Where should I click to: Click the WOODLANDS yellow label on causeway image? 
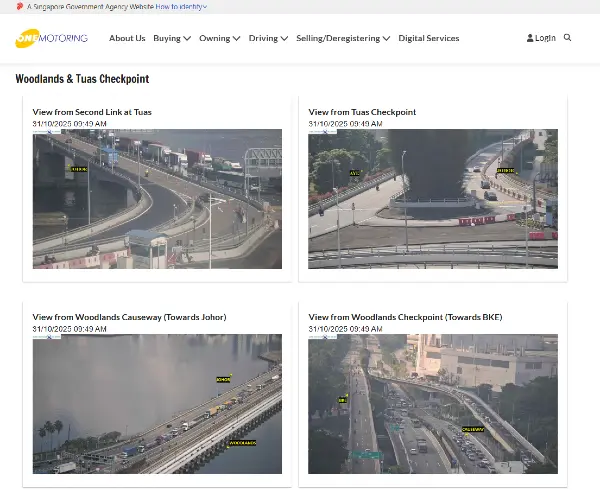[243, 443]
